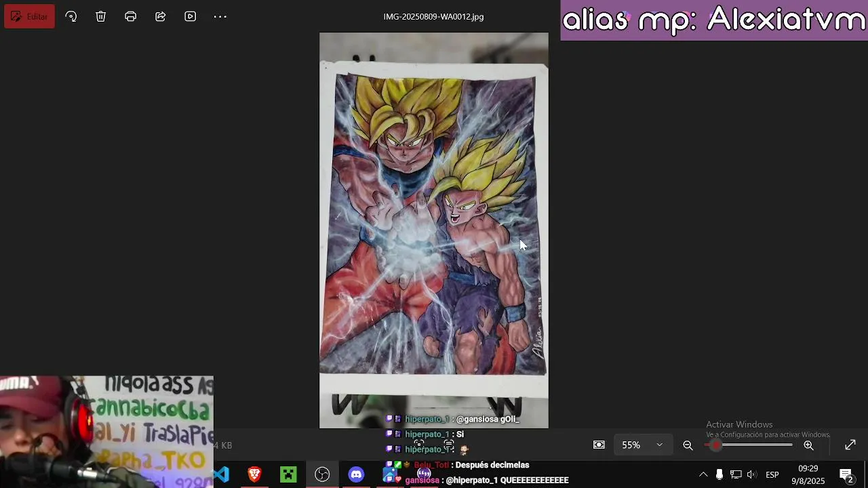The width and height of the screenshot is (868, 488).
Task: Open the volume speaker tray icon
Action: point(751,474)
